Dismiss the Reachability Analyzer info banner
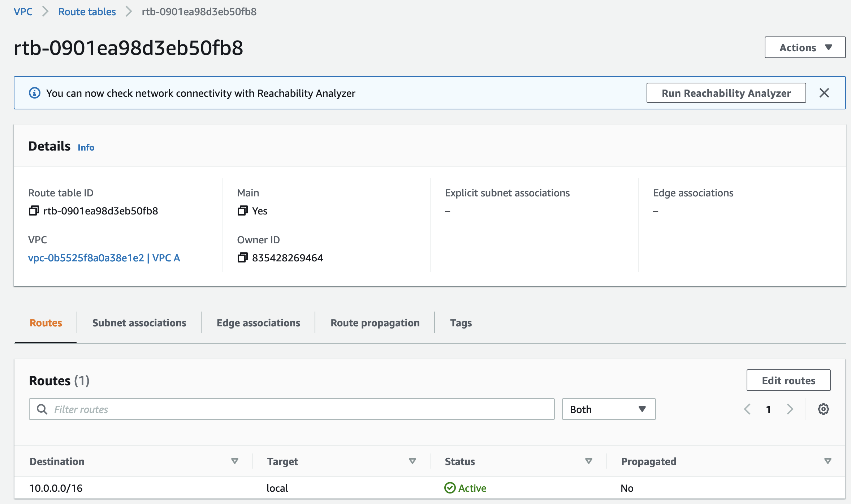The height and width of the screenshot is (504, 851). (824, 93)
